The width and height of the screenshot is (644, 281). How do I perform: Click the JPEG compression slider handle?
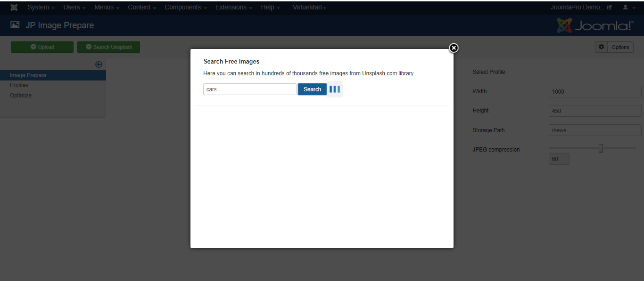coord(601,149)
